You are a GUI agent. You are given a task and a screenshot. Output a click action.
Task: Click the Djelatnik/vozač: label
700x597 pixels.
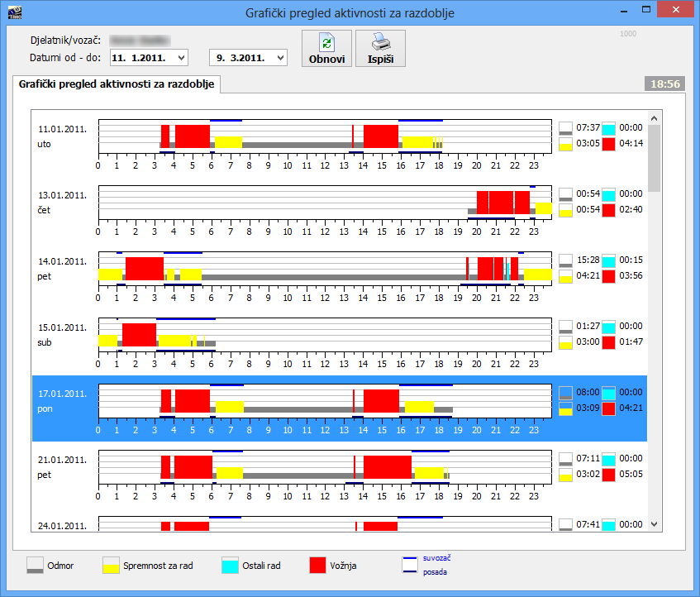click(x=65, y=41)
